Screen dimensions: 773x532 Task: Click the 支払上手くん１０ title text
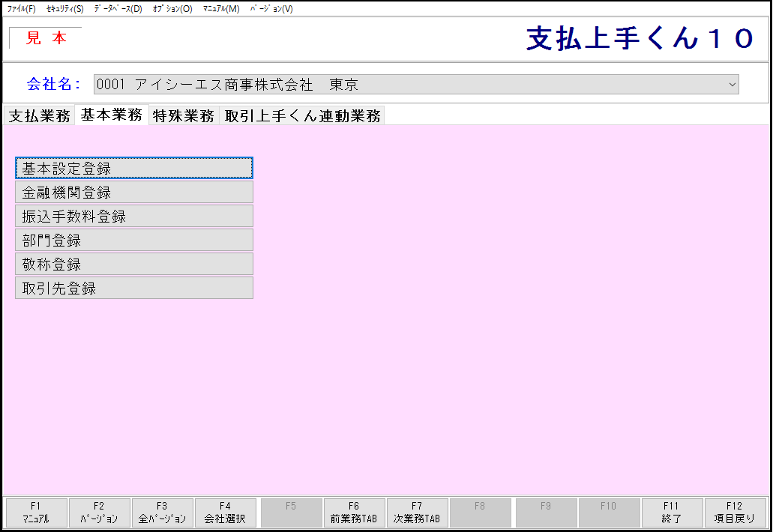click(640, 38)
